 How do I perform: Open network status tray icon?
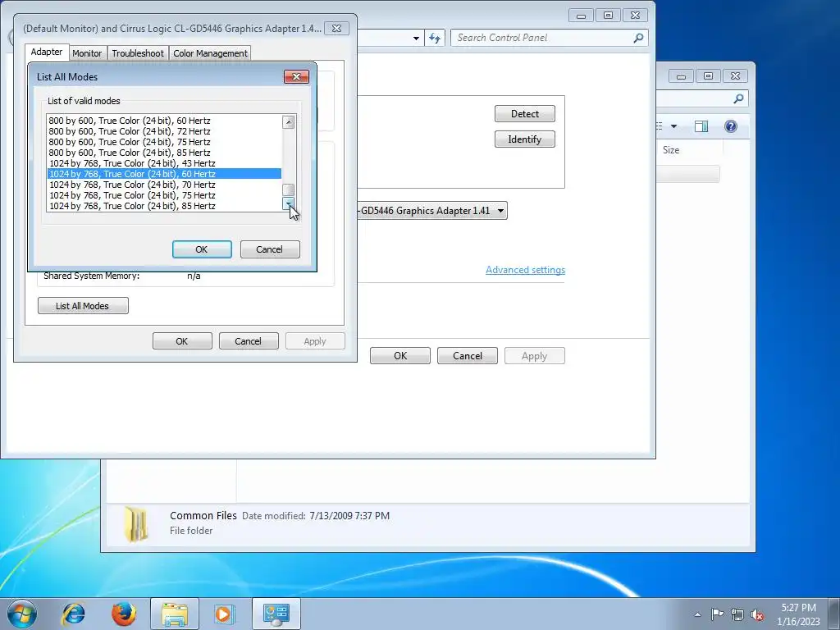click(737, 614)
